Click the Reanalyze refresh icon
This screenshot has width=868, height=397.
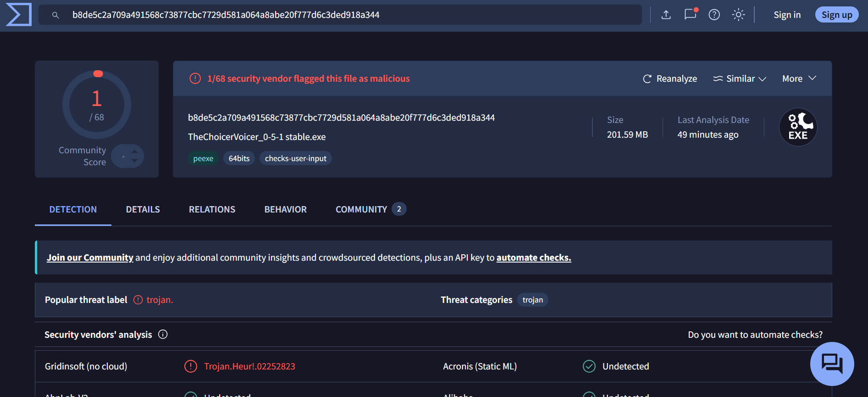(647, 79)
